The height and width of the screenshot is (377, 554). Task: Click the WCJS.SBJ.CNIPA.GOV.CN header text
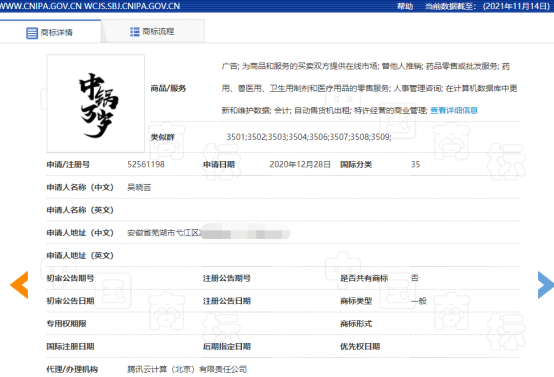[x=132, y=6]
